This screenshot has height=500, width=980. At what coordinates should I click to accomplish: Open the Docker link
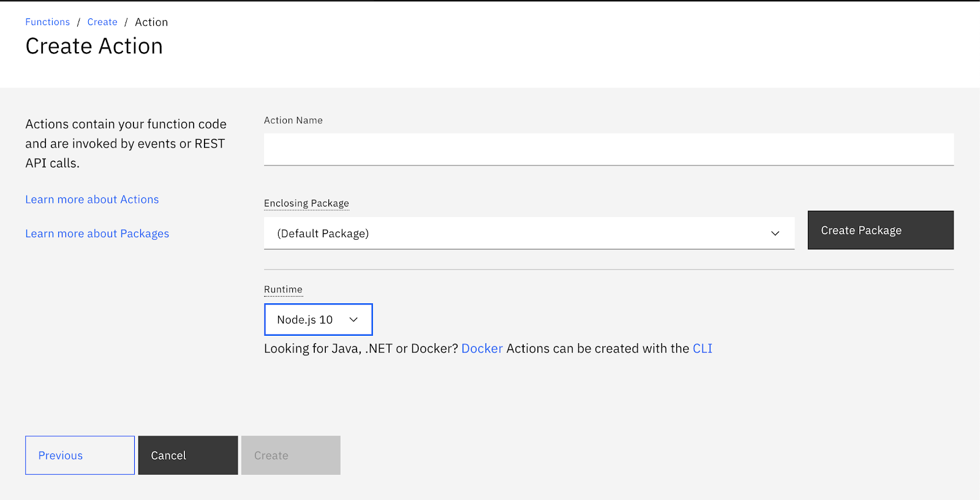pyautogui.click(x=482, y=349)
